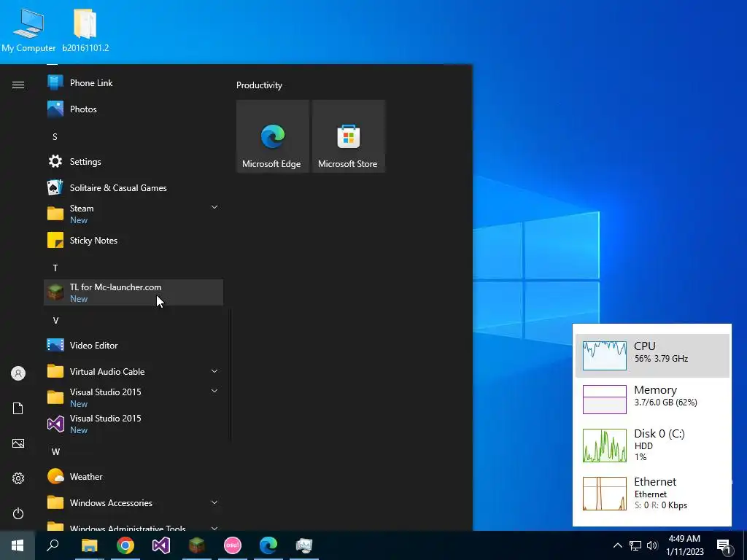Click the W section letter header
This screenshot has height=560, width=747.
tap(55, 451)
